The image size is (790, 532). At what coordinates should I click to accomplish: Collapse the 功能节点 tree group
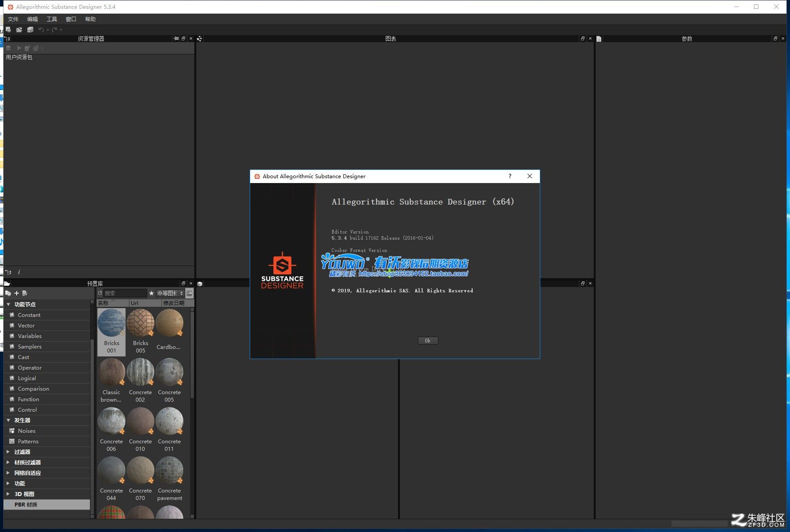tap(8, 304)
